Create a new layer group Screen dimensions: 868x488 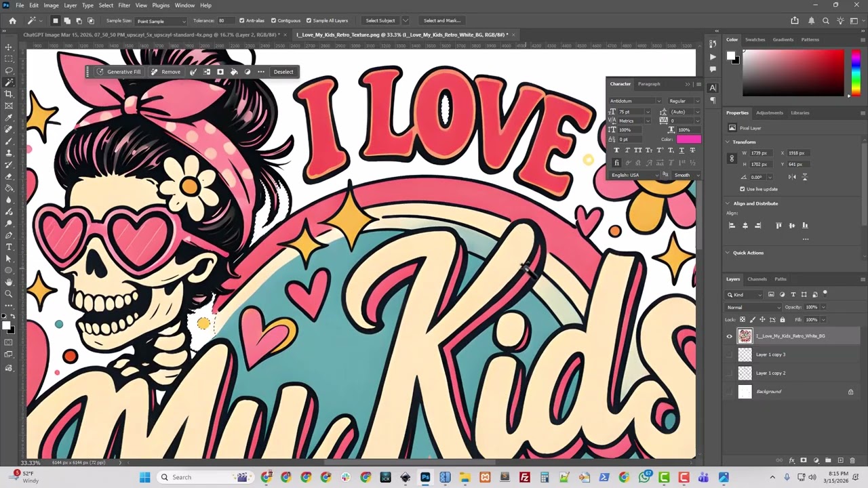pos(828,460)
